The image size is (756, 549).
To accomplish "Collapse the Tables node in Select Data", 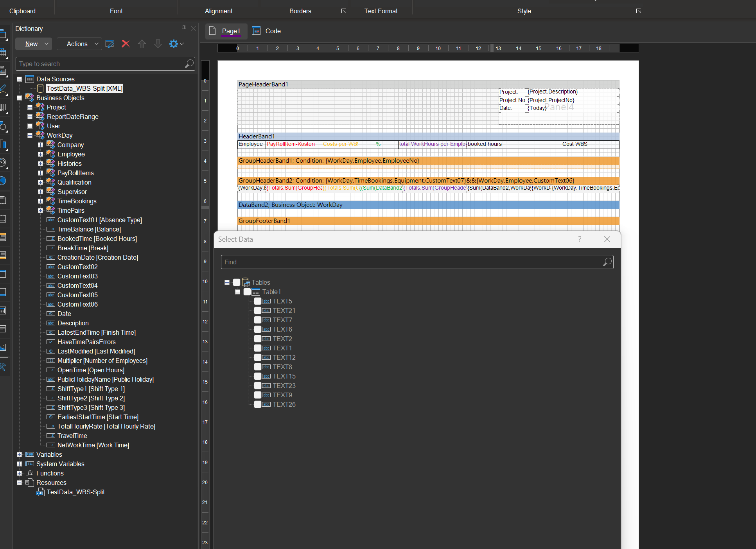I will (x=227, y=282).
